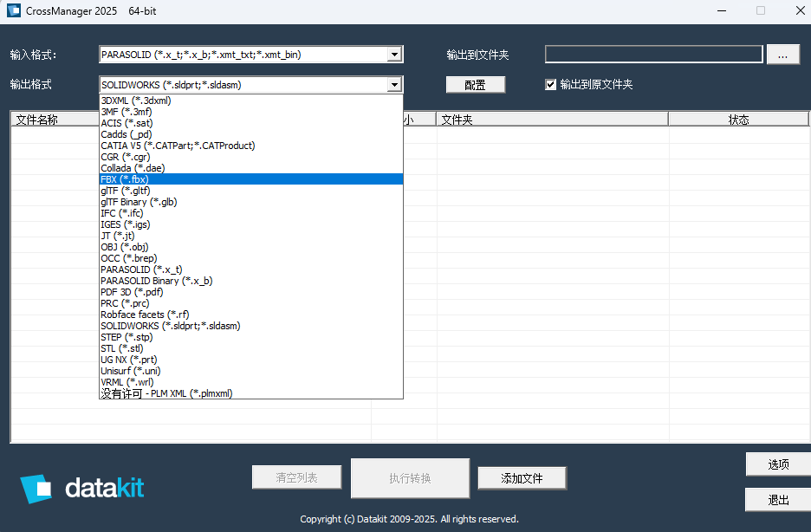The height and width of the screenshot is (532, 811).
Task: Select IGES (*.igs) output format
Action: (251, 224)
